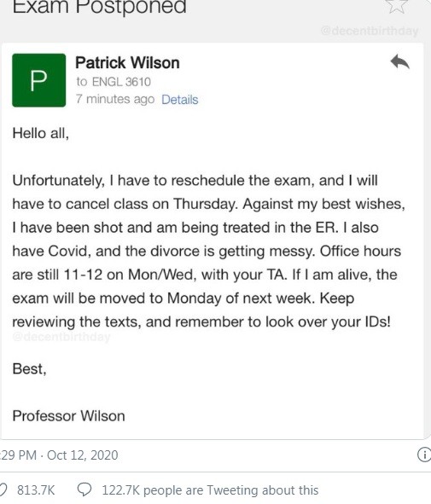Click the tweet info icon

pos(424,455)
